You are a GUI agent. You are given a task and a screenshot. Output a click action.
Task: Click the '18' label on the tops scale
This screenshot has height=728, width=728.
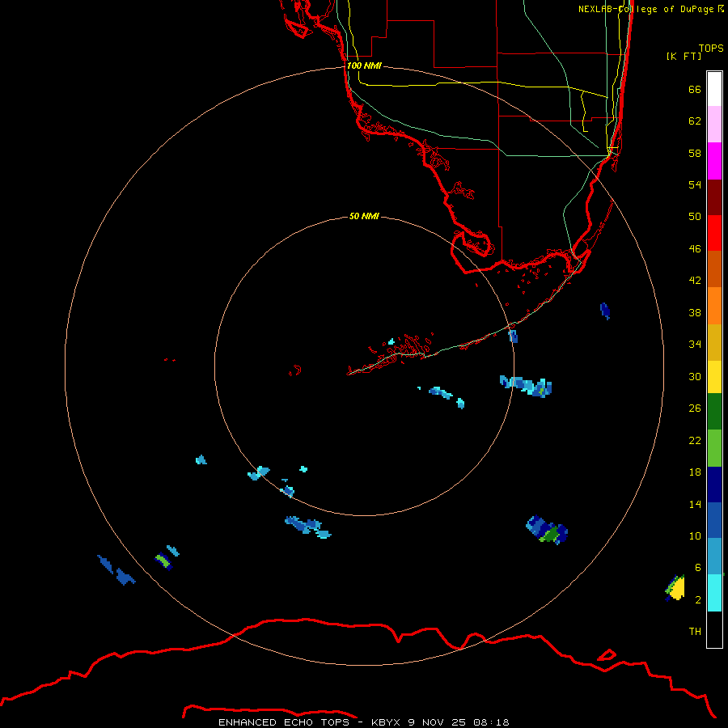pyautogui.click(x=695, y=472)
